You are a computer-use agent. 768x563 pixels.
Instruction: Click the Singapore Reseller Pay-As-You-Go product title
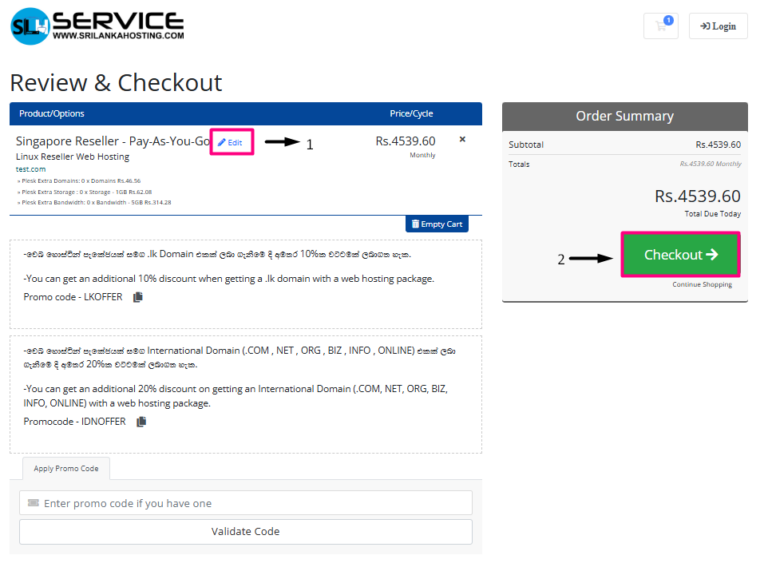click(x=112, y=142)
